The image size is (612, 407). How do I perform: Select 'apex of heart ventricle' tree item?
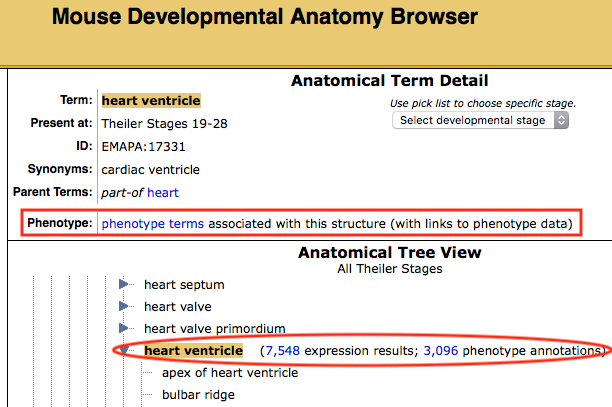[230, 373]
